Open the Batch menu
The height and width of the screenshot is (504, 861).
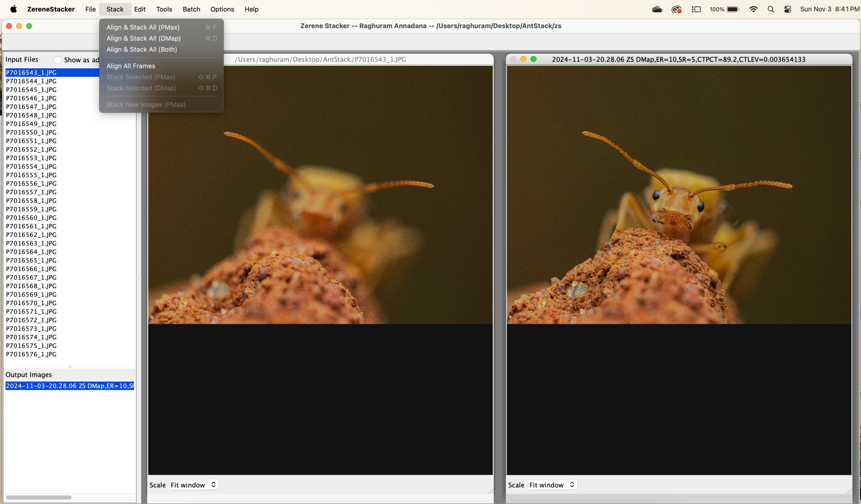pos(191,9)
